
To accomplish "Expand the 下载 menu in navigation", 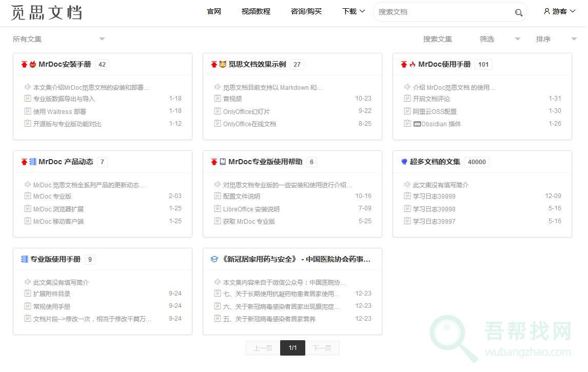I will [353, 11].
